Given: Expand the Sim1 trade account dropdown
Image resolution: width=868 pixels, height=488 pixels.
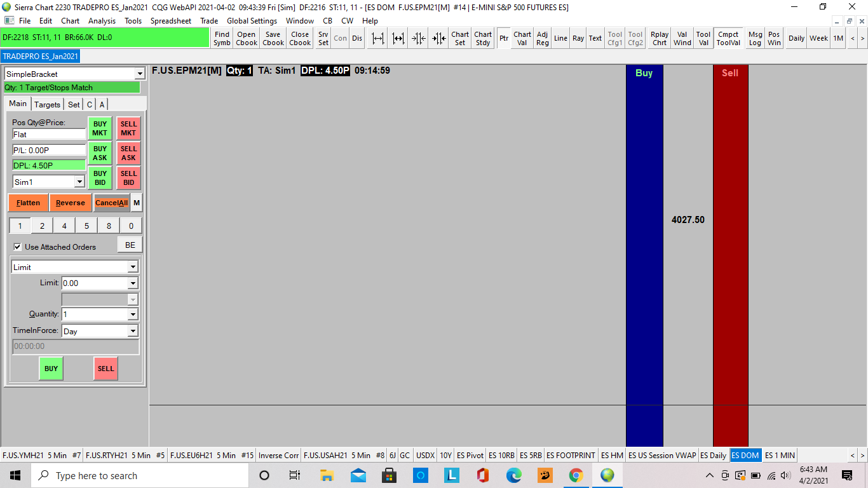Looking at the screenshot, I should pos(79,182).
